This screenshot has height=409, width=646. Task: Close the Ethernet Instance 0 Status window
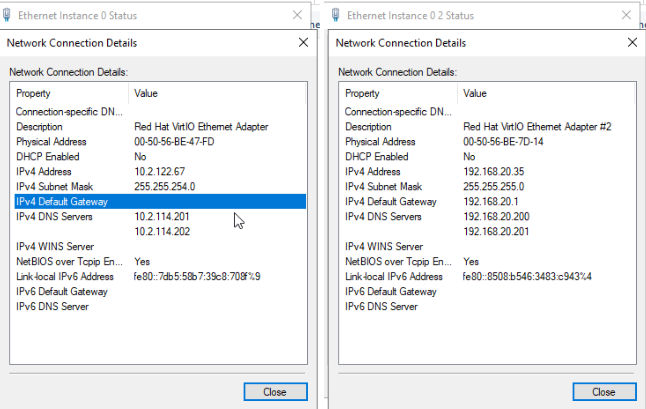296,16
